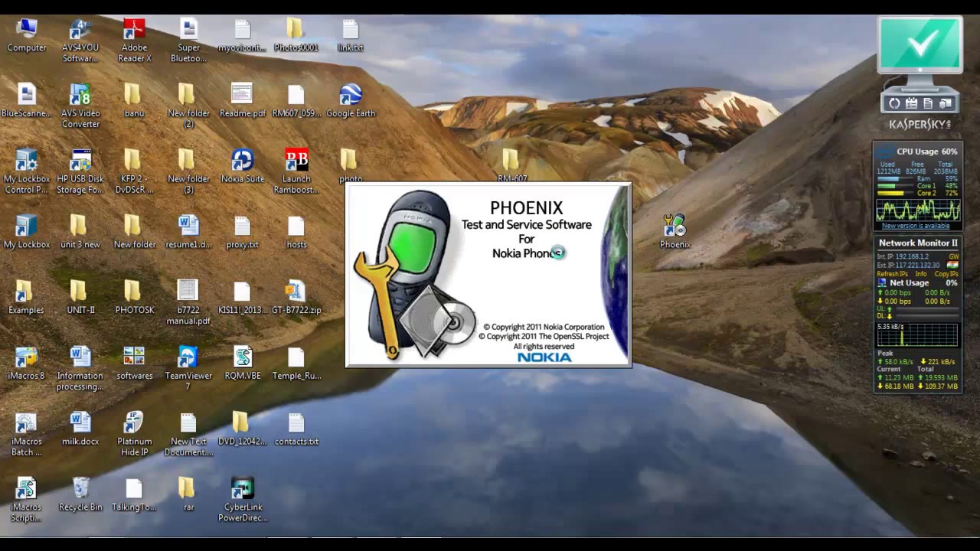Open Nokia Suite shortcut

[242, 167]
